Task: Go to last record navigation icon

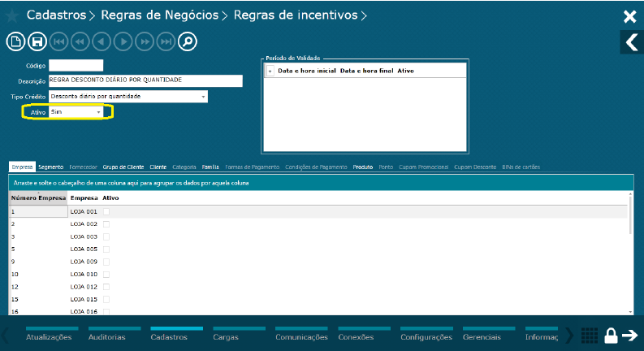Action: [x=166, y=41]
